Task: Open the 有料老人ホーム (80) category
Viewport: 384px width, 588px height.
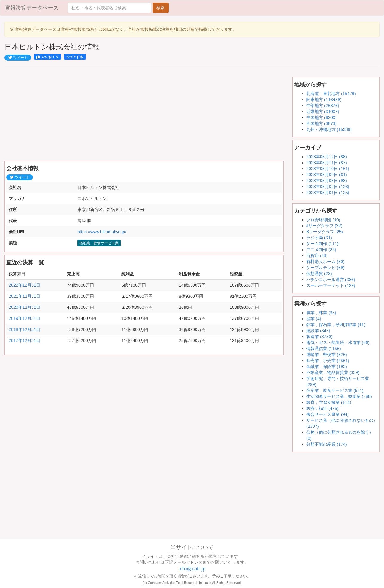Action: click(x=325, y=262)
